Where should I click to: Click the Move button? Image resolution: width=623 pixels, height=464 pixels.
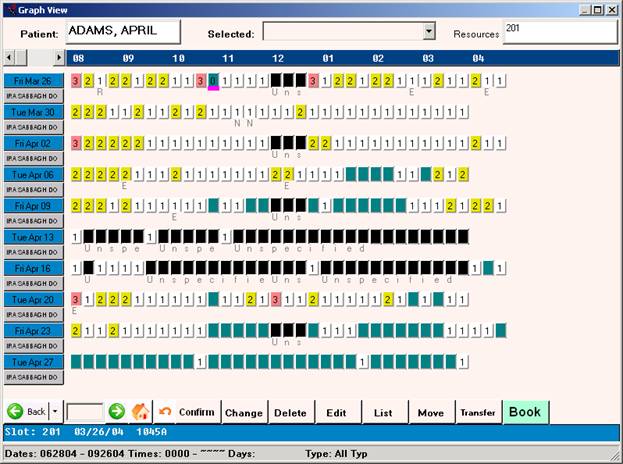(430, 412)
